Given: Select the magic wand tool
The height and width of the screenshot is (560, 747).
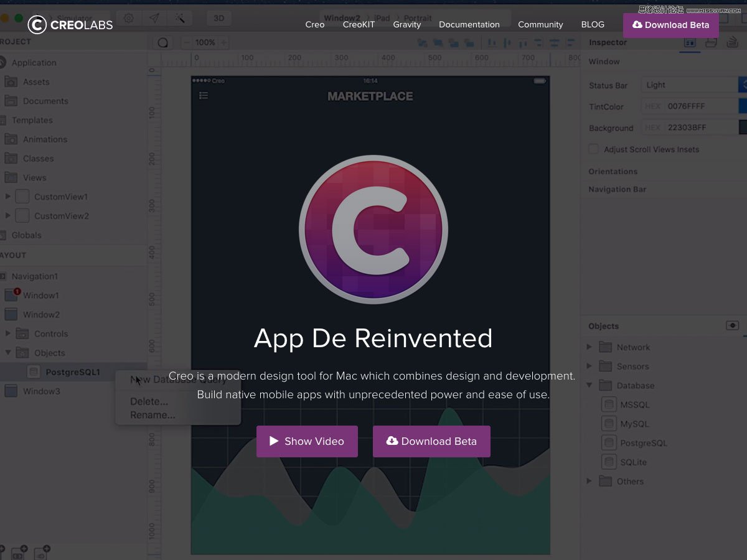Looking at the screenshot, I should point(179,18).
